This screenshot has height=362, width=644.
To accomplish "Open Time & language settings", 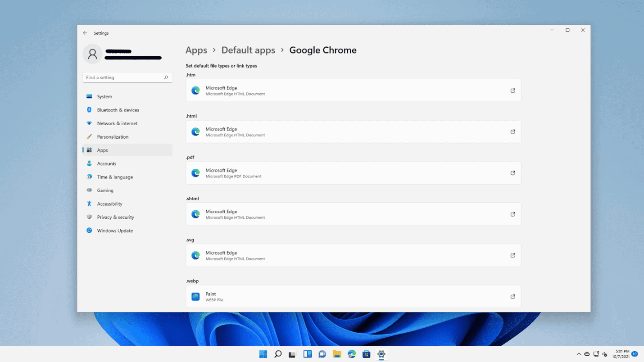I will tap(127, 177).
